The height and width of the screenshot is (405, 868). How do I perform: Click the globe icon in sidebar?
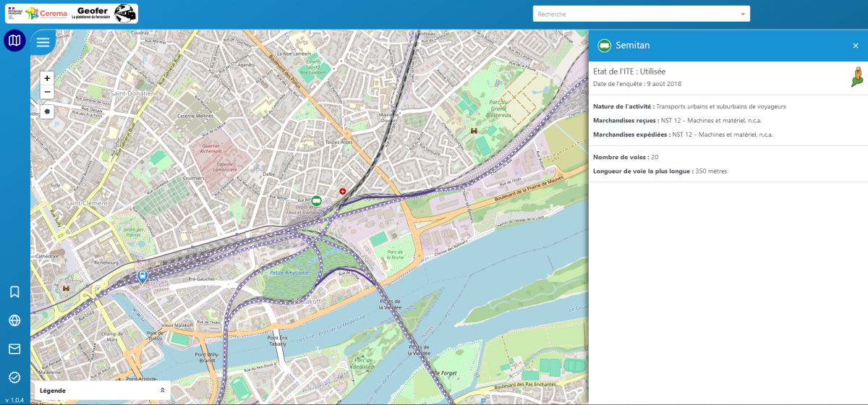[x=14, y=320]
